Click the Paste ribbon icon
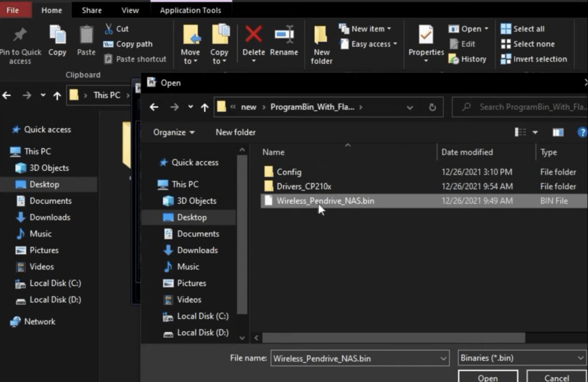588x382 pixels. tap(86, 41)
